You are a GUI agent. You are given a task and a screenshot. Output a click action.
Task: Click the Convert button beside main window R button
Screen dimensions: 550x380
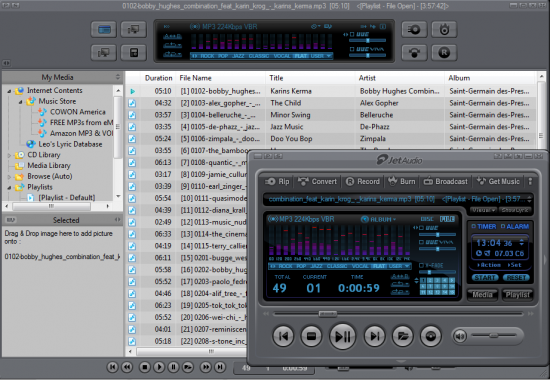click(414, 53)
